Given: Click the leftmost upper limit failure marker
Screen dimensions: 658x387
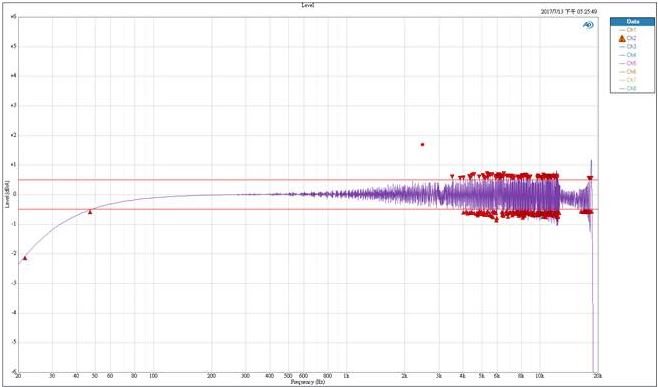Looking at the screenshot, I should tap(452, 176).
